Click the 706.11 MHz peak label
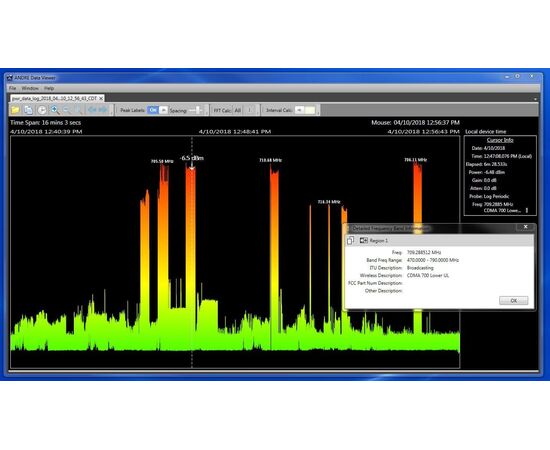Image resolution: width=550 pixels, height=450 pixels. tap(415, 160)
